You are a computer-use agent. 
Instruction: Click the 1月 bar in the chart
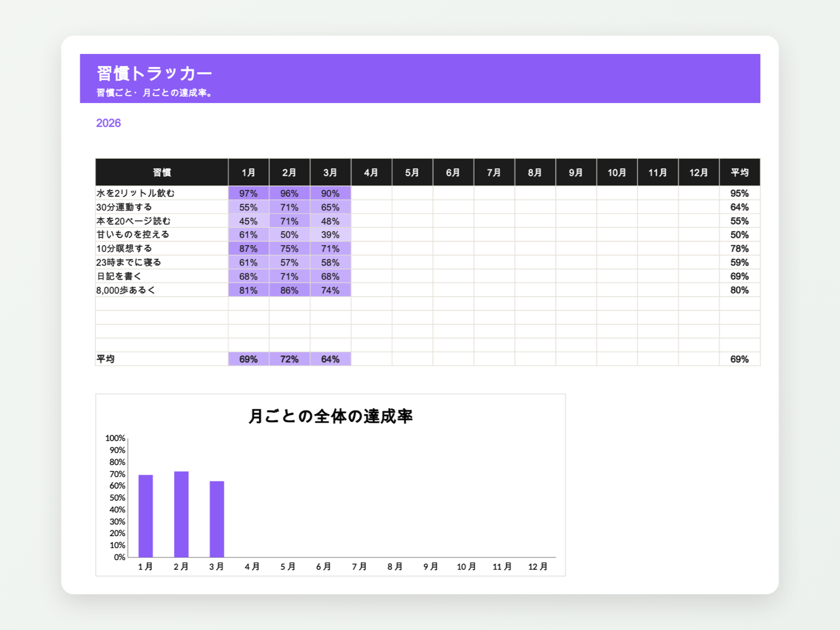(145, 516)
